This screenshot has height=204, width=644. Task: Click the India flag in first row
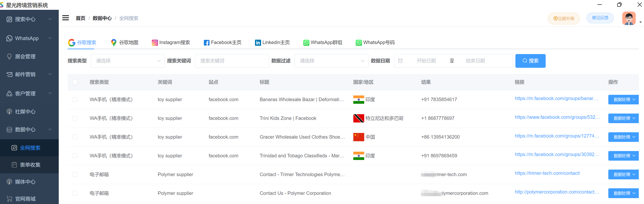tap(359, 100)
